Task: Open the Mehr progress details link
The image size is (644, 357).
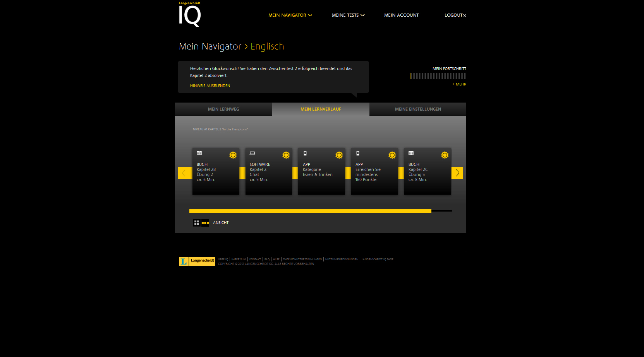Action: point(459,84)
